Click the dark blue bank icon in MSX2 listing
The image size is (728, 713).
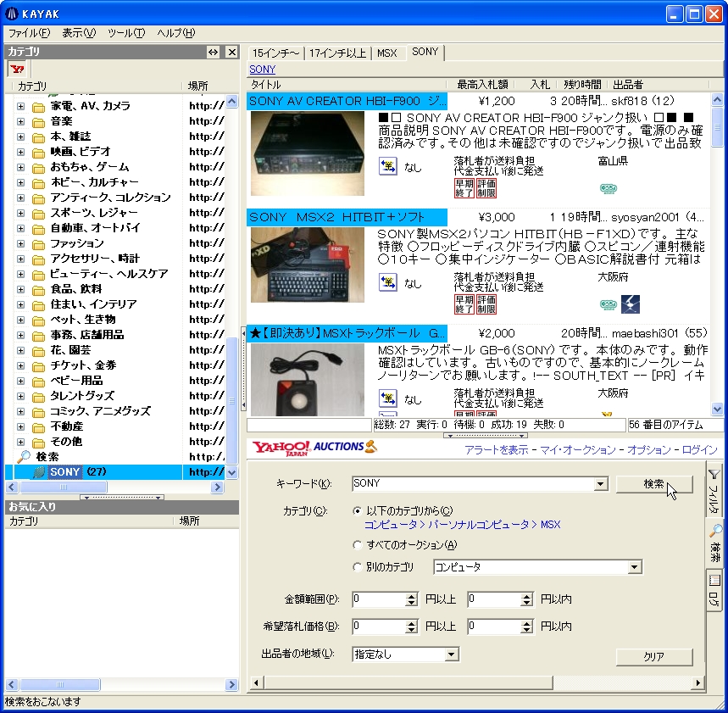point(630,304)
